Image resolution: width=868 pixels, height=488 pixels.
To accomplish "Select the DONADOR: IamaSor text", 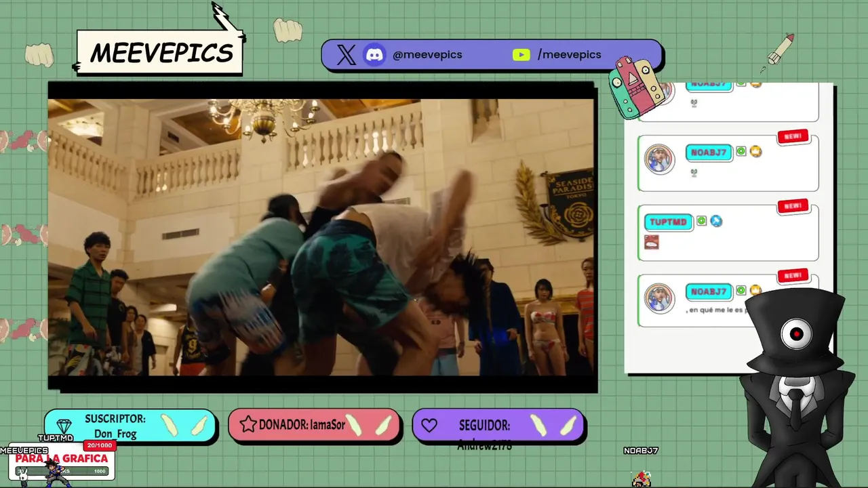I will pos(302,425).
